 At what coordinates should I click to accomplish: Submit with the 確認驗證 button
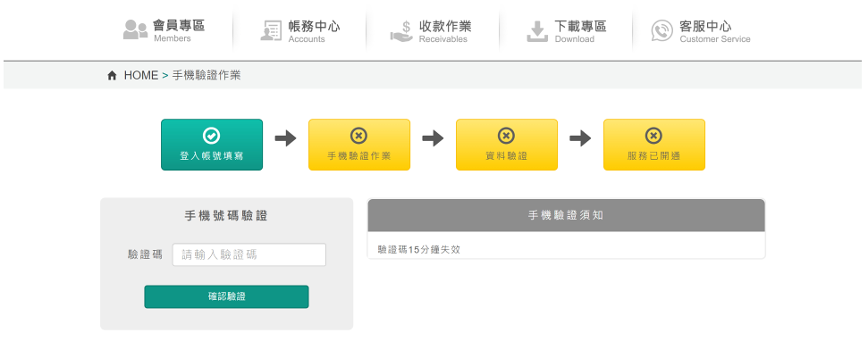click(226, 296)
